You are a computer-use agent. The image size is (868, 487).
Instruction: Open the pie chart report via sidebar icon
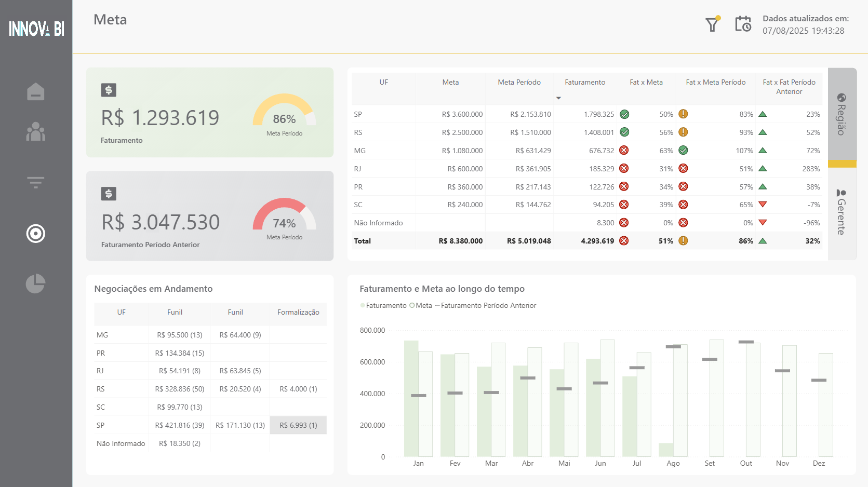(x=35, y=283)
